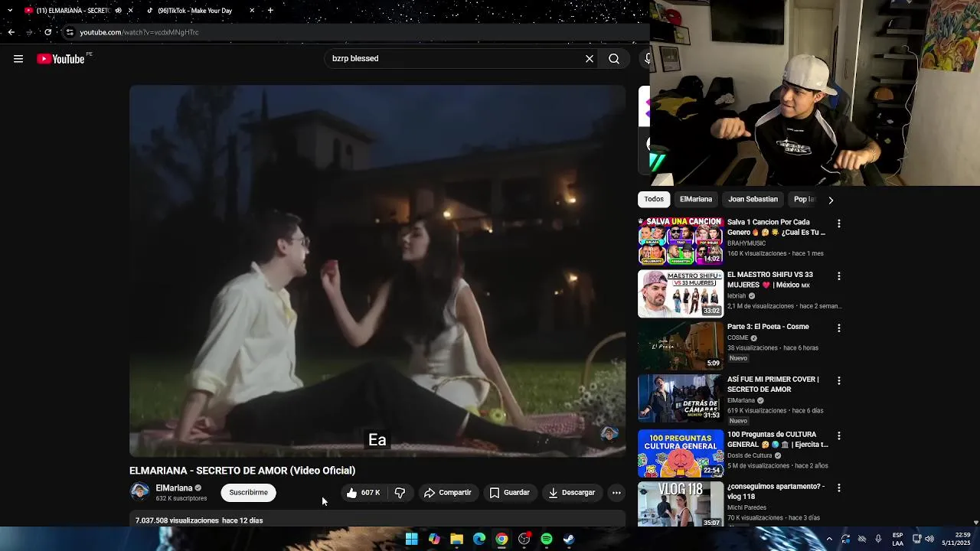
Task: Open File Explorer from the taskbar
Action: [457, 539]
